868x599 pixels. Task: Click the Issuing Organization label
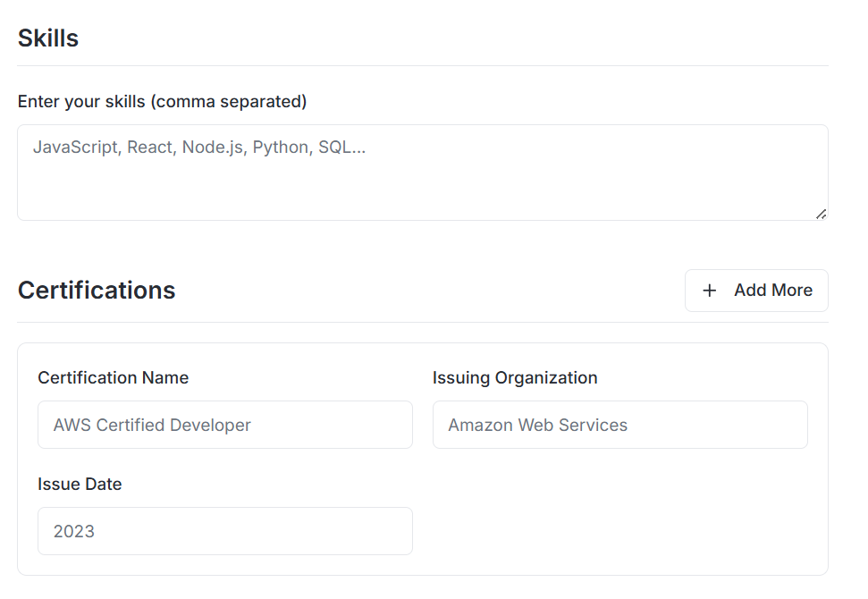(x=515, y=377)
